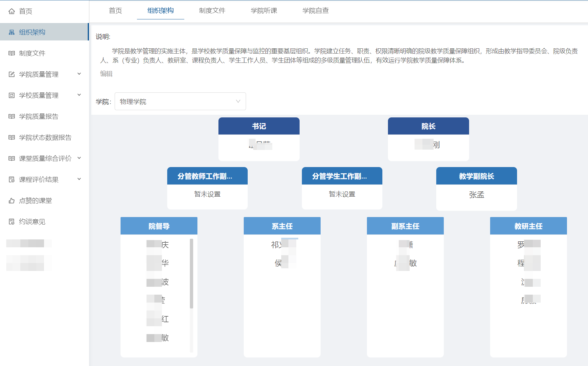Expand the 课程评价结果 chevron
The width and height of the screenshot is (588, 366).
click(79, 179)
